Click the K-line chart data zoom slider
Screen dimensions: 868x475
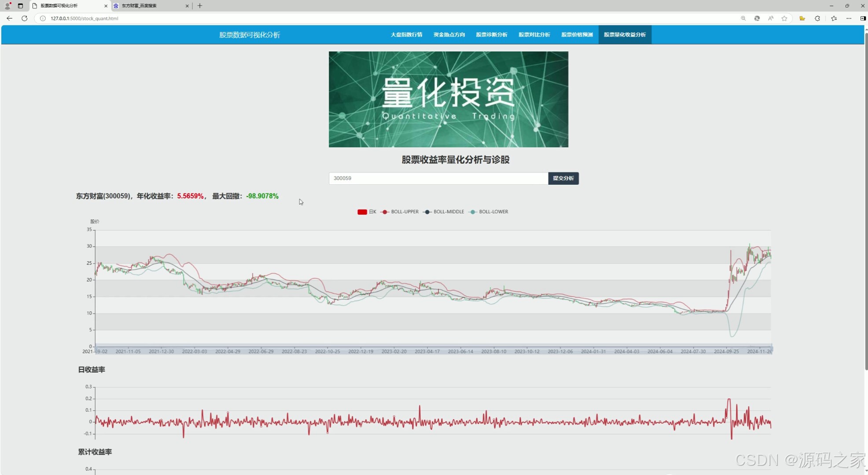click(x=434, y=348)
